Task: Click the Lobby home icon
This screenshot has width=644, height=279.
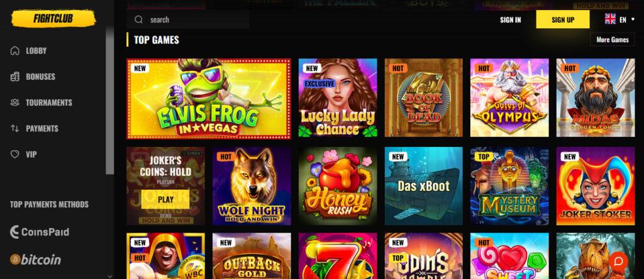Action: [15, 51]
